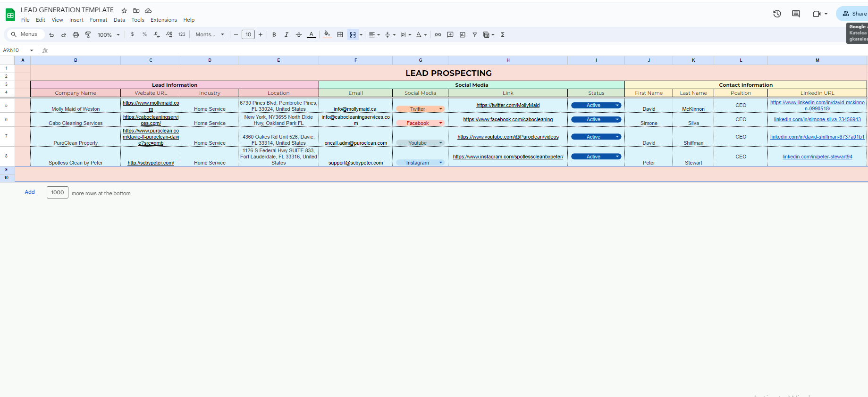This screenshot has width=868, height=397.
Task: Open the Instagram social media chip dropdown
Action: [x=441, y=163]
